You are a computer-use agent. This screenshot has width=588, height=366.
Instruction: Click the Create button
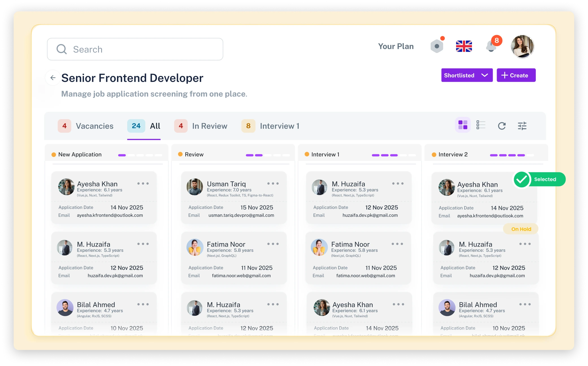(516, 75)
